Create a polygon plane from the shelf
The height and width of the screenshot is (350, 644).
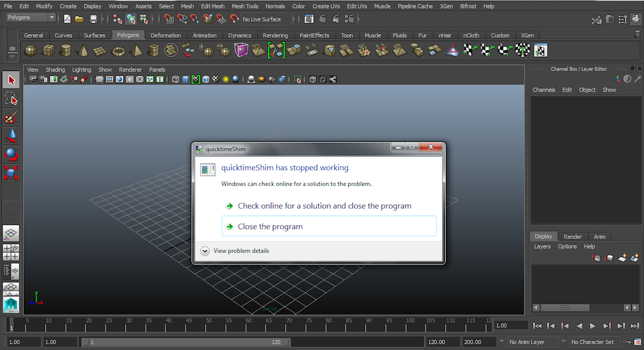tap(101, 50)
